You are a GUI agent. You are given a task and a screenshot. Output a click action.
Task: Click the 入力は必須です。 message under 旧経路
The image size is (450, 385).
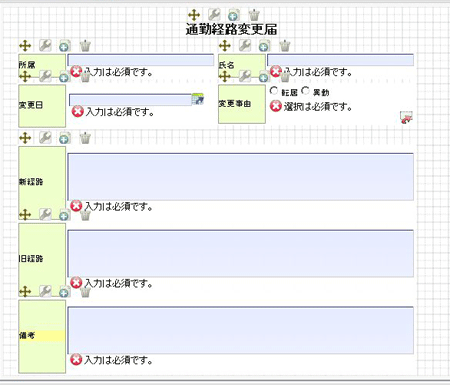tap(118, 283)
